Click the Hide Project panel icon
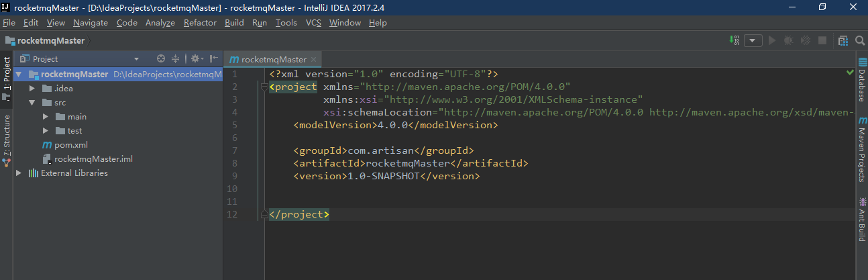The height and width of the screenshot is (280, 868). tap(213, 58)
